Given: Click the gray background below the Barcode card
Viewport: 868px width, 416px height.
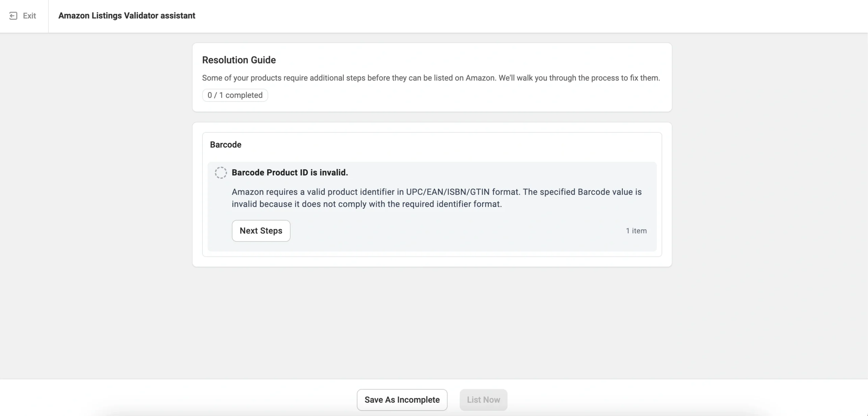Looking at the screenshot, I should (x=431, y=322).
